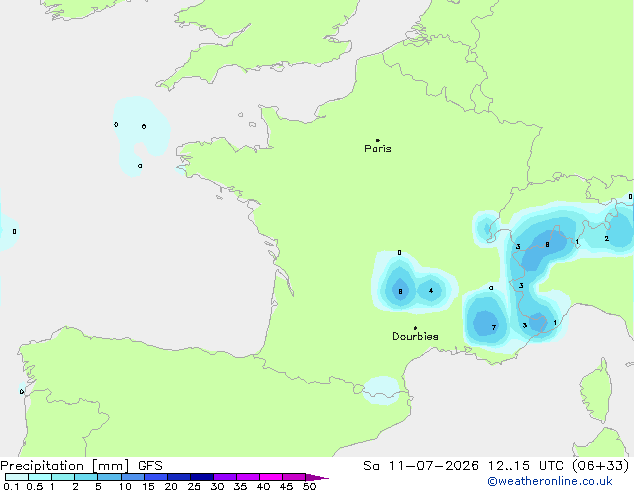This screenshot has width=634, height=490.
Task: Click the GFS model label
Action: (150, 466)
